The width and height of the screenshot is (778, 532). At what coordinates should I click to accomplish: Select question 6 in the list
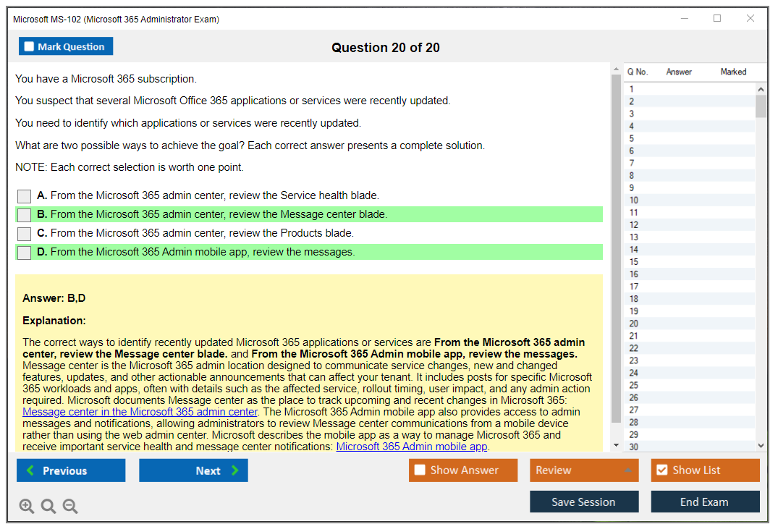690,151
